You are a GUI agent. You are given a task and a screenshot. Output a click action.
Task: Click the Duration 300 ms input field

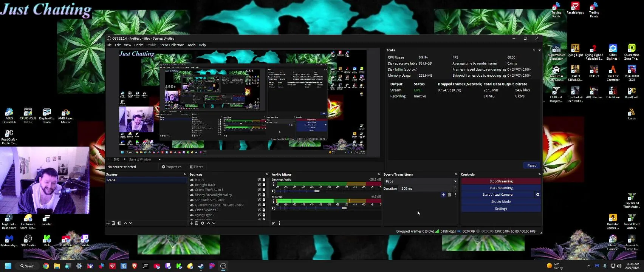[x=426, y=189]
